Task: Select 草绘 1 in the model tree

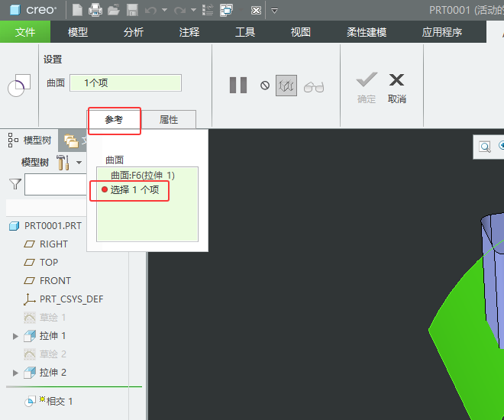Action: [x=53, y=318]
